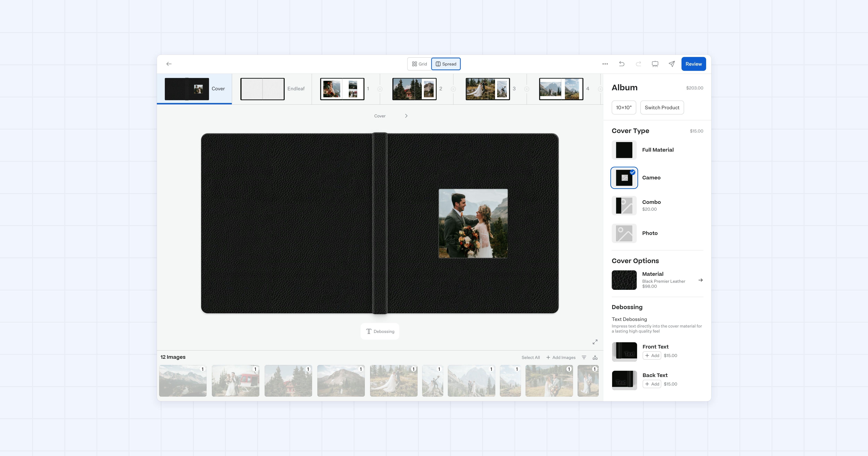Add Back Text debossing

[x=652, y=384]
